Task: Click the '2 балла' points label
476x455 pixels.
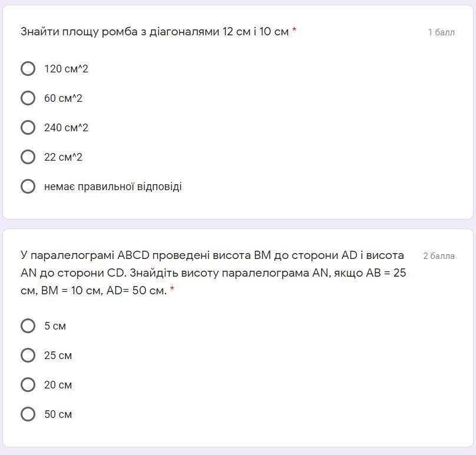Action: tap(439, 256)
